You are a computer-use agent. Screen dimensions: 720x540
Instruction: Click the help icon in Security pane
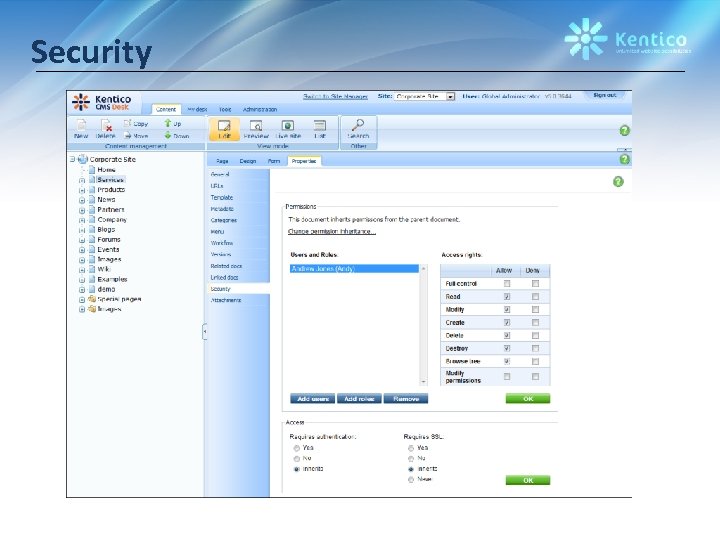tap(619, 182)
